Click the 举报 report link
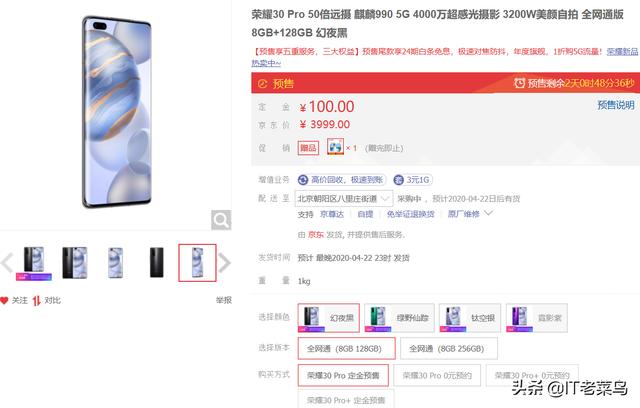 224,300
